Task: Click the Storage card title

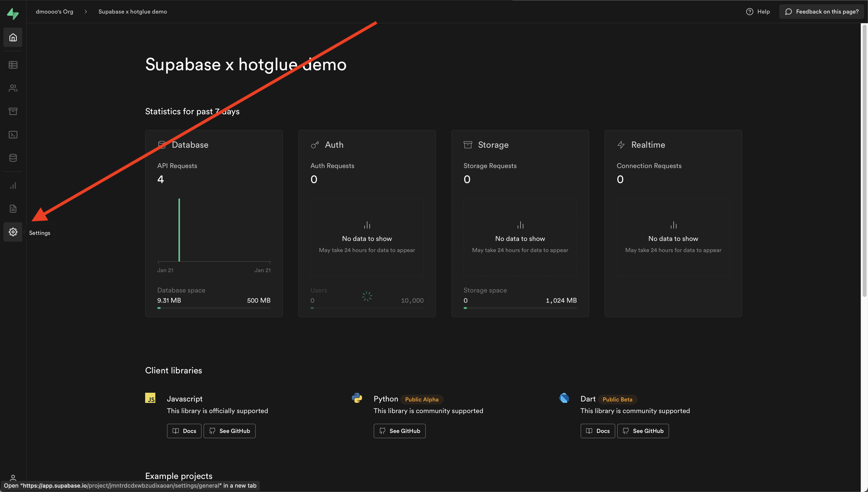Action: tap(493, 145)
